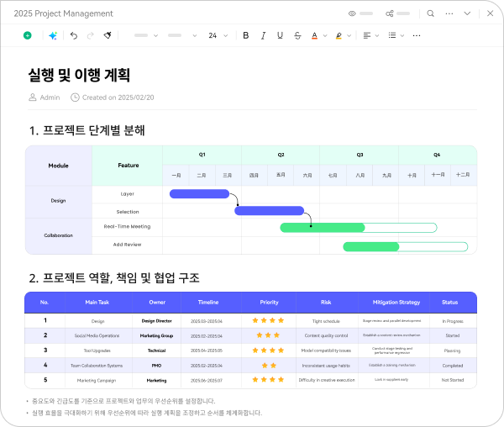Click the Q4 column header
The height and width of the screenshot is (427, 504).
(x=437, y=155)
